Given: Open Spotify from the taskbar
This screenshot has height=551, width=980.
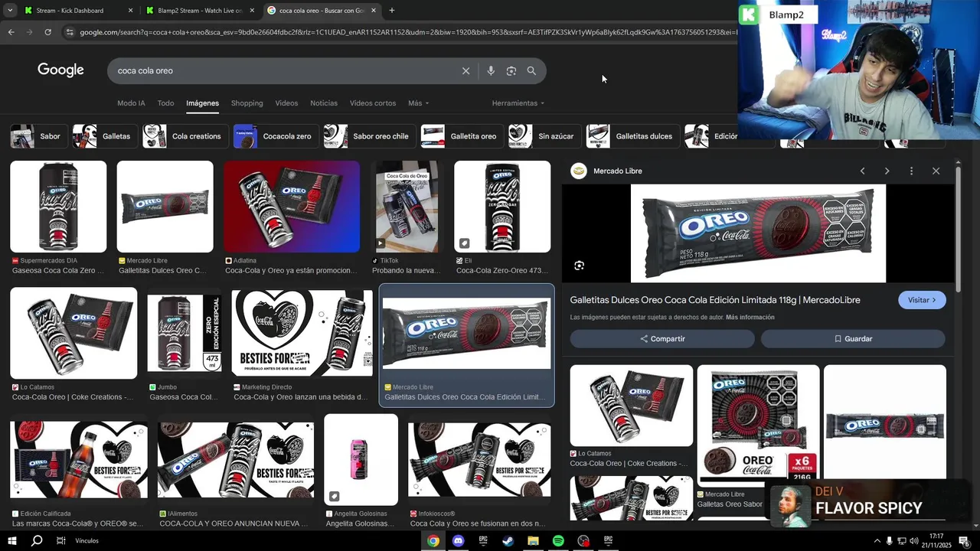Looking at the screenshot, I should (x=558, y=541).
